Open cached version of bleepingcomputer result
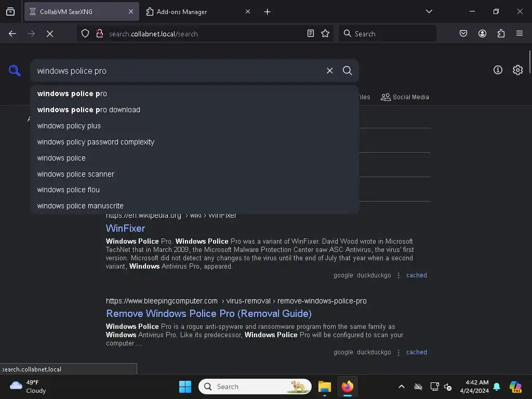Image resolution: width=532 pixels, height=399 pixels. pos(416,353)
